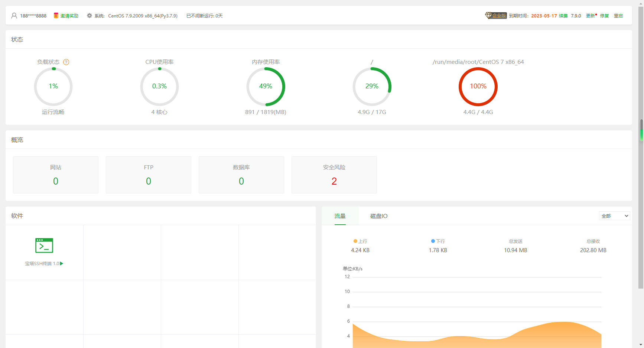Click the 邀请奖励 gift icon

[56, 16]
